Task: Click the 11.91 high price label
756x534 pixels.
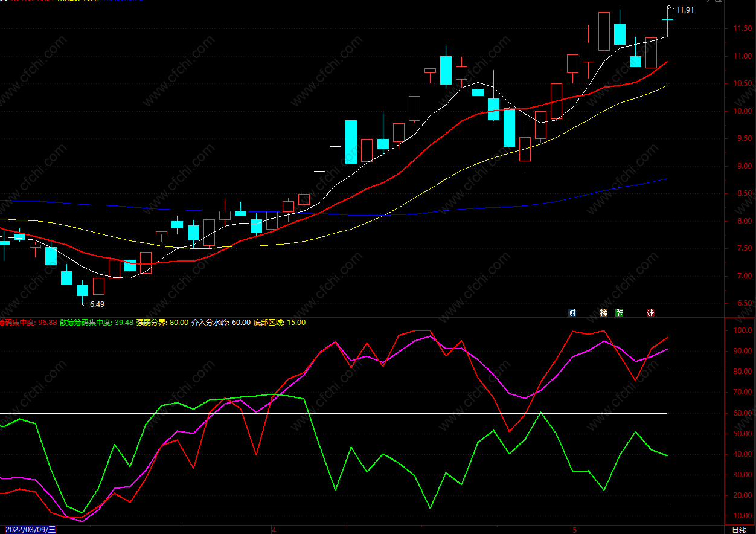Action: point(684,10)
